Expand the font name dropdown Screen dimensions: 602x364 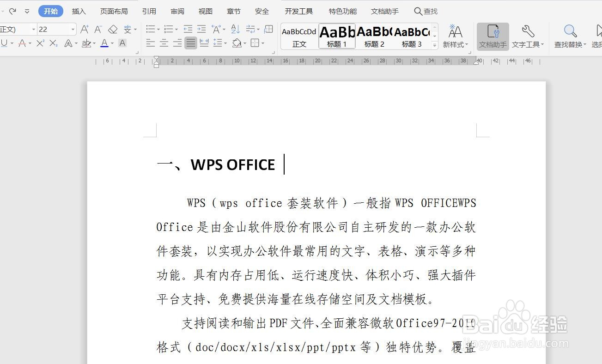[34, 30]
